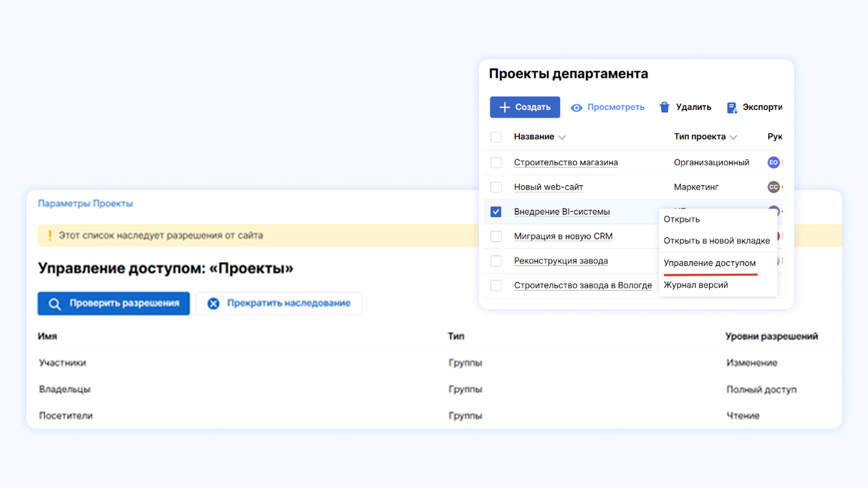Click the plus icon on Создать button
Image resolution: width=868 pixels, height=488 pixels.
click(505, 107)
